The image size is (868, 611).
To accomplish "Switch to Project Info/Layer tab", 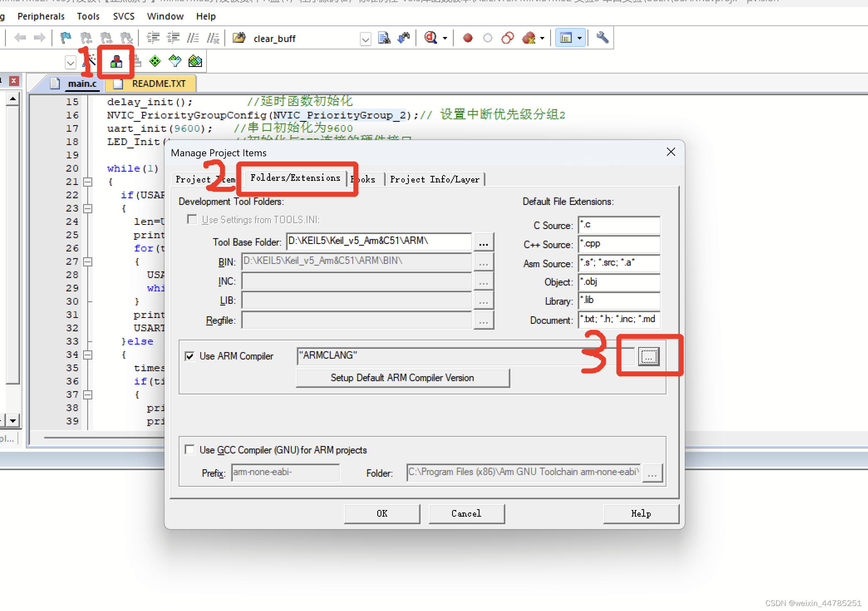I will pyautogui.click(x=435, y=179).
